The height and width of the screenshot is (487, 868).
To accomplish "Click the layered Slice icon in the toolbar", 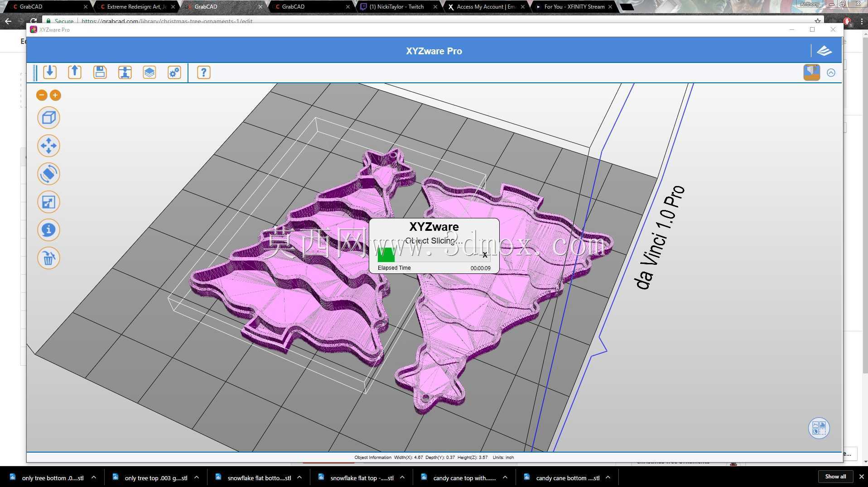I will pyautogui.click(x=149, y=72).
